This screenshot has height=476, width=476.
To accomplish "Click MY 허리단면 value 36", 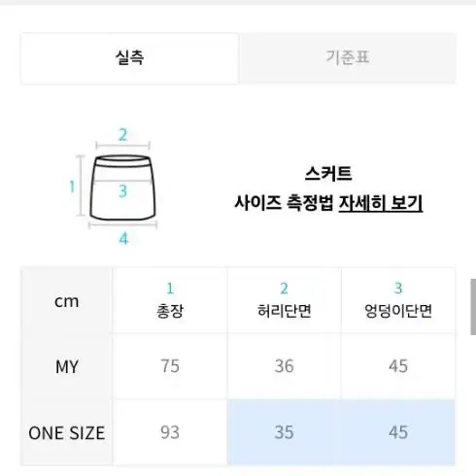I will click(x=285, y=366).
